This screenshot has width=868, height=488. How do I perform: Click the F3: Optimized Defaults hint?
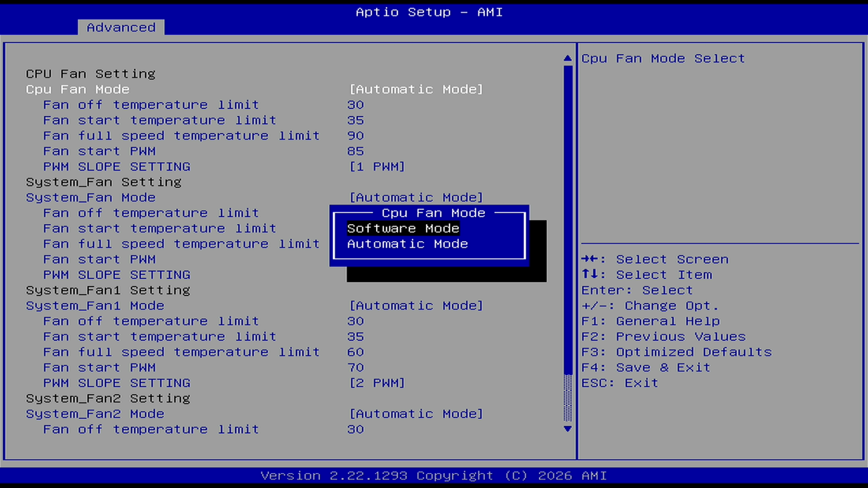[x=676, y=352]
